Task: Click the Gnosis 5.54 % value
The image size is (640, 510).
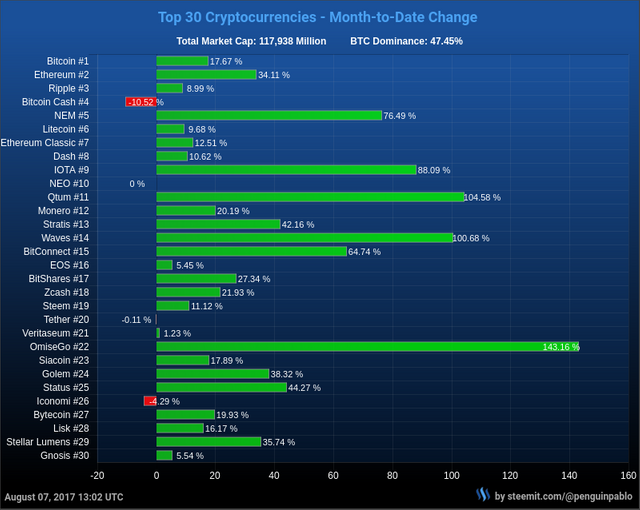Action: [x=190, y=456]
